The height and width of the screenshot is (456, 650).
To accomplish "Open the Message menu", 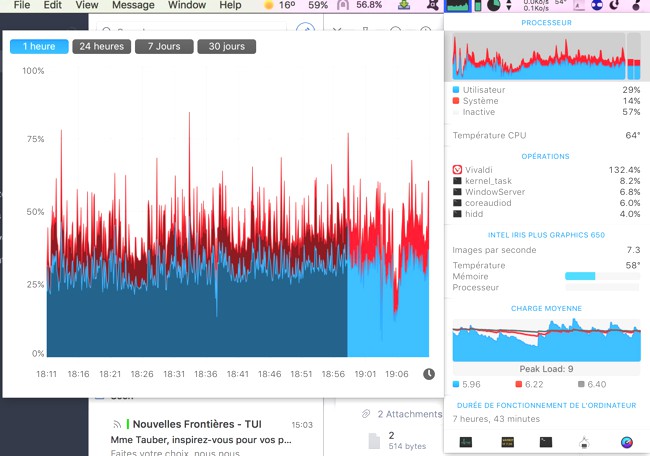I will pos(133,6).
